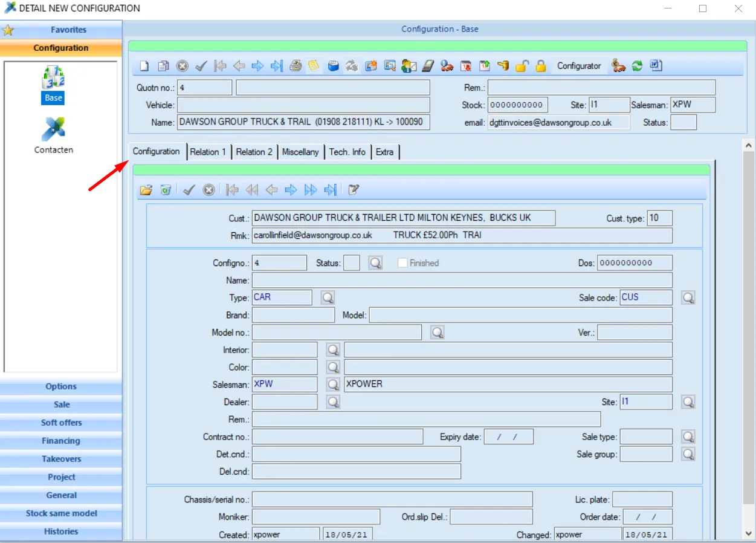Open lookup next to Type field
756x543 pixels.
[328, 298]
